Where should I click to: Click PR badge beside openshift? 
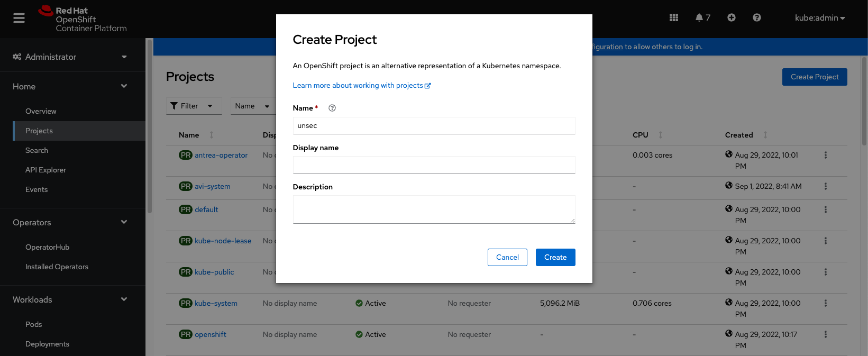pos(186,334)
